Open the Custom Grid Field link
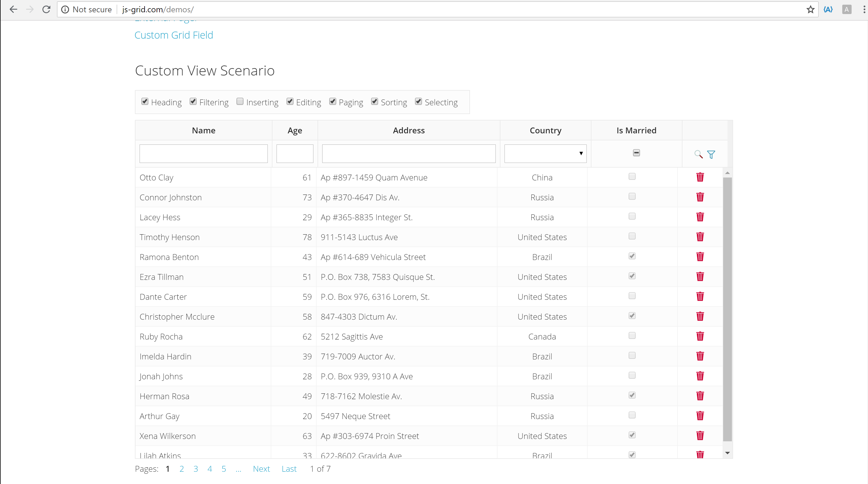This screenshot has width=868, height=484. point(174,35)
